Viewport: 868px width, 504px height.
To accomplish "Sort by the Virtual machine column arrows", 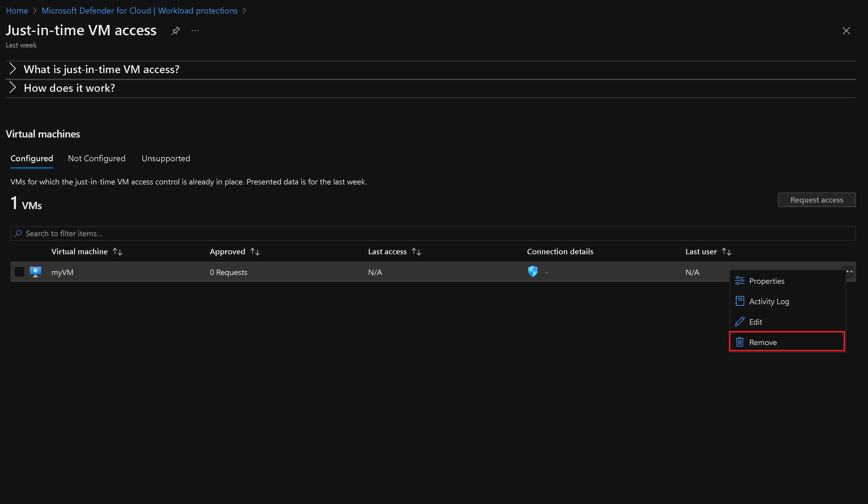I will (117, 252).
